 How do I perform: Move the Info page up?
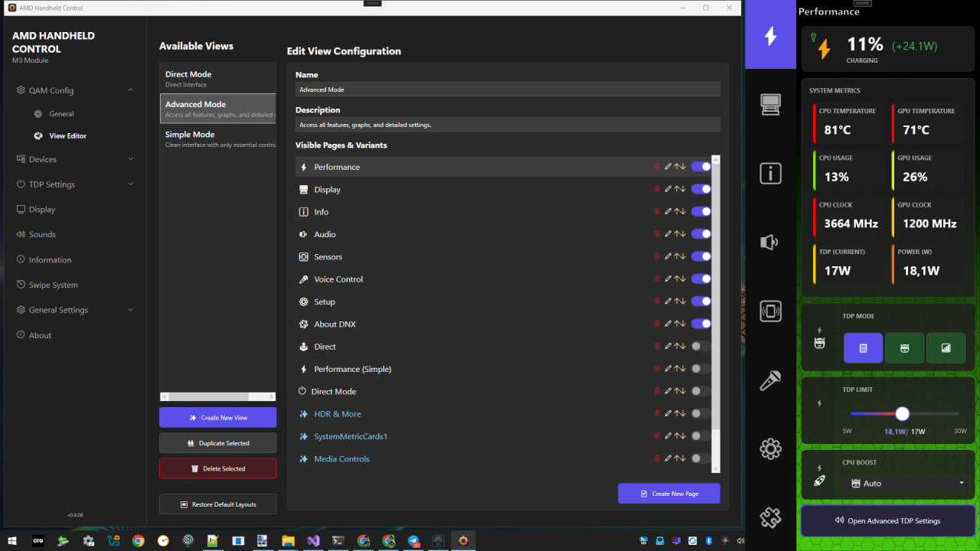click(x=676, y=212)
